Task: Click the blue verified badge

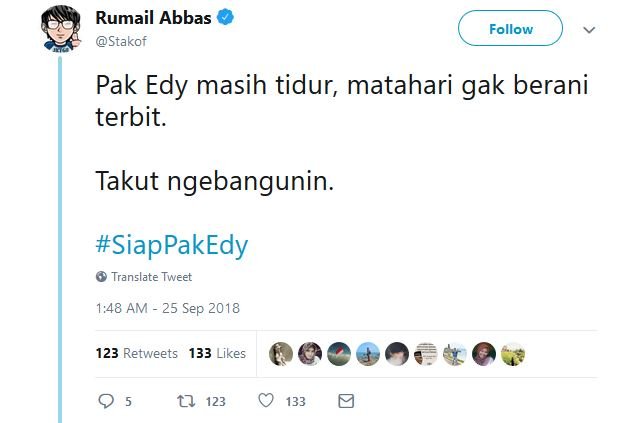Action: tap(227, 19)
